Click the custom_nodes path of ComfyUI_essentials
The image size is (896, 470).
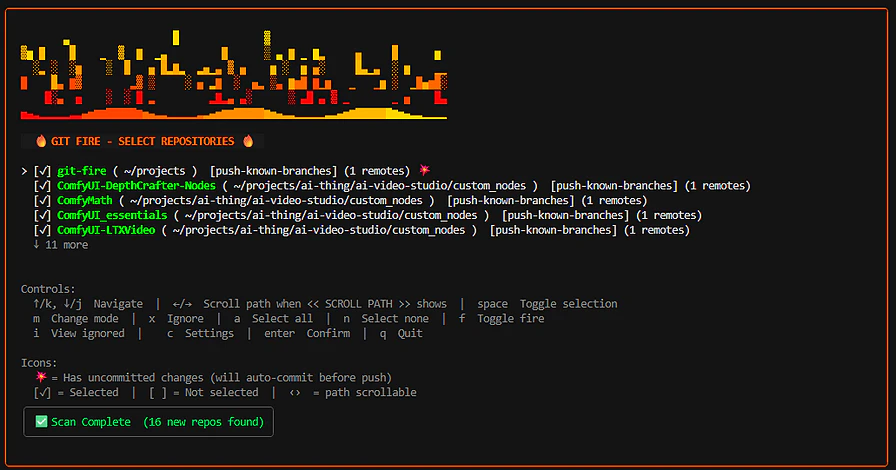tap(331, 216)
